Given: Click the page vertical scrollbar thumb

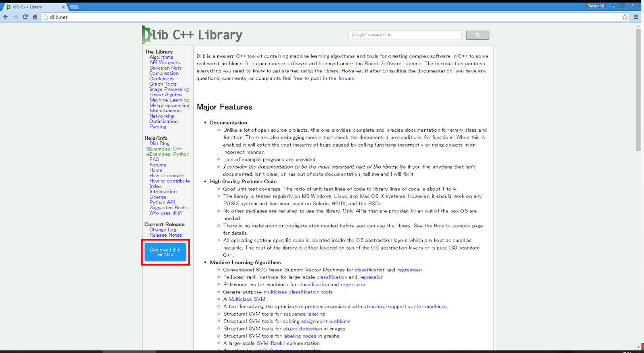Looking at the screenshot, I should tap(638, 90).
